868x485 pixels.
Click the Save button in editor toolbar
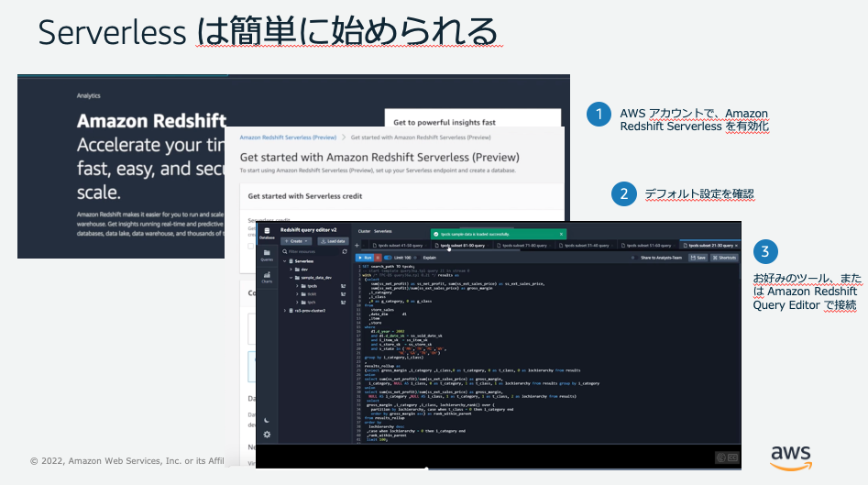[698, 258]
